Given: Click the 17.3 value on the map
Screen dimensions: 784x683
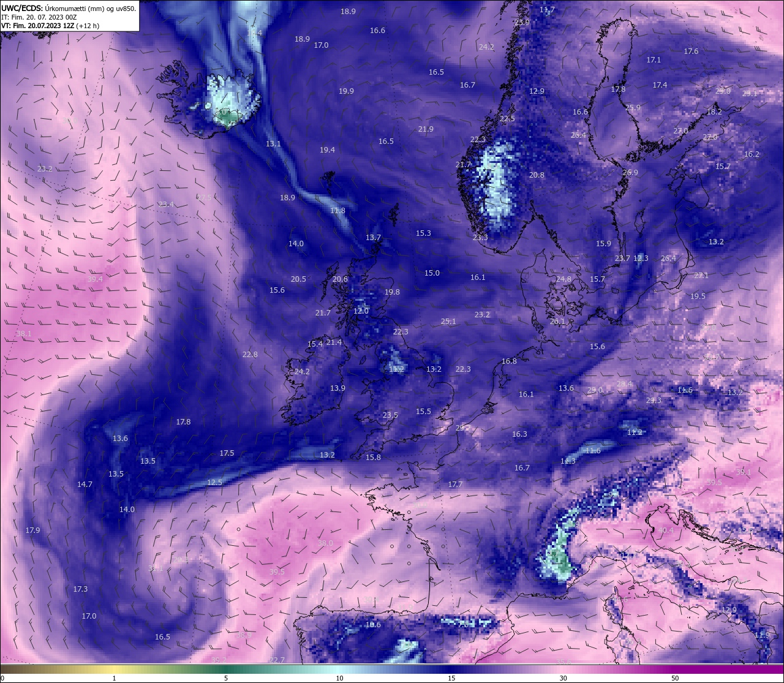Looking at the screenshot, I should tap(80, 589).
